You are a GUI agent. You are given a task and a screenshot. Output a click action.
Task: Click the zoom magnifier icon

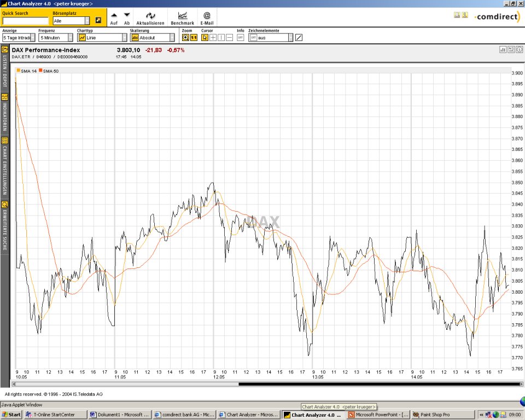pyautogui.click(x=185, y=38)
